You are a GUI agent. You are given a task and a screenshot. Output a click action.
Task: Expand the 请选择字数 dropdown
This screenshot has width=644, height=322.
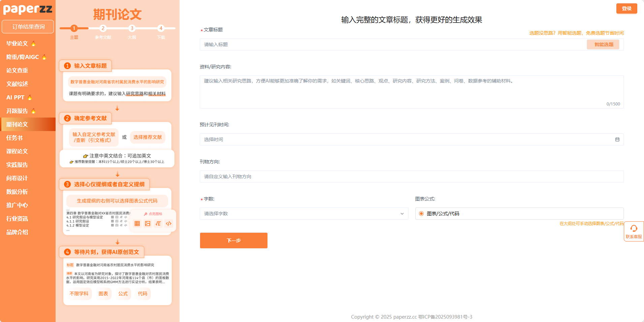coord(303,214)
